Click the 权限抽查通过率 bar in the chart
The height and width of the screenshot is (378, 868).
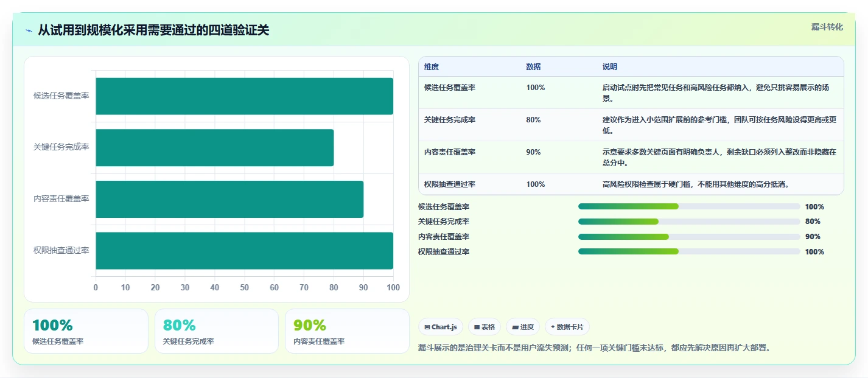tap(244, 250)
